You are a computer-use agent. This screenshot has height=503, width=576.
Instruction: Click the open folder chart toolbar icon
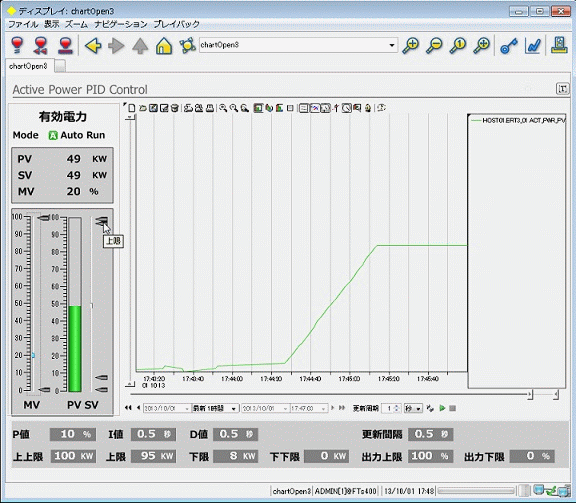(143, 108)
